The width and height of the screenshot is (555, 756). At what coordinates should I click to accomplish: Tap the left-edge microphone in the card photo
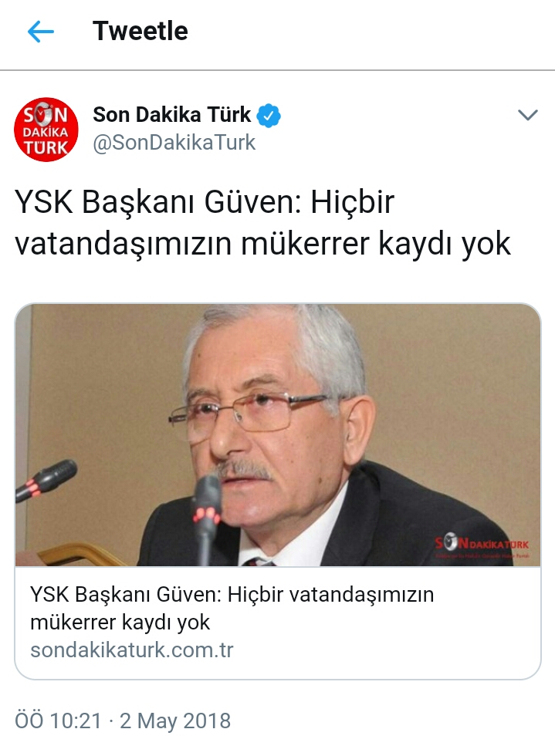[46, 479]
